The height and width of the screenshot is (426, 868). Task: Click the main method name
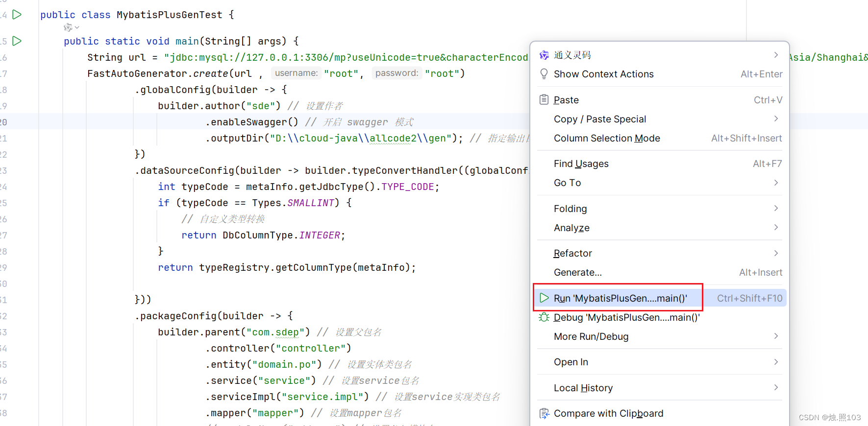click(187, 41)
